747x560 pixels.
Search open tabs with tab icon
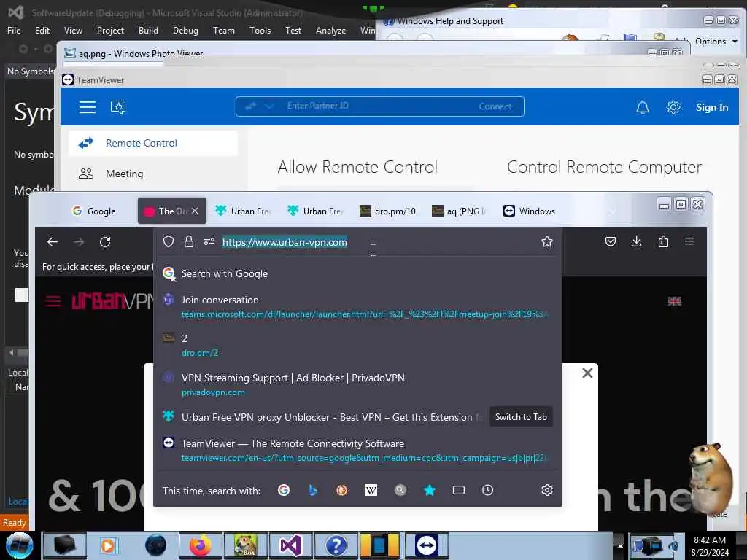pyautogui.click(x=458, y=490)
